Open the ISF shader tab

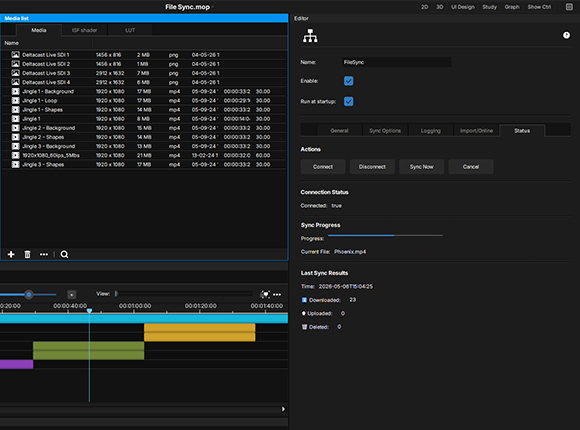coord(84,30)
